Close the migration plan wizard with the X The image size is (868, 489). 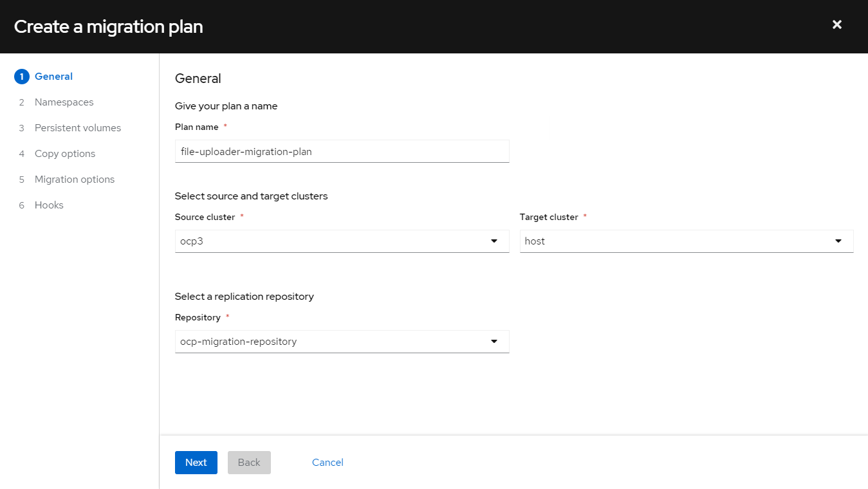[836, 24]
